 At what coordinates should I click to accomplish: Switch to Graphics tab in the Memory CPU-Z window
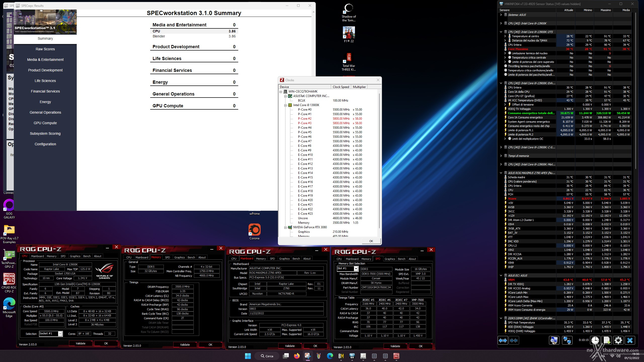pyautogui.click(x=179, y=257)
